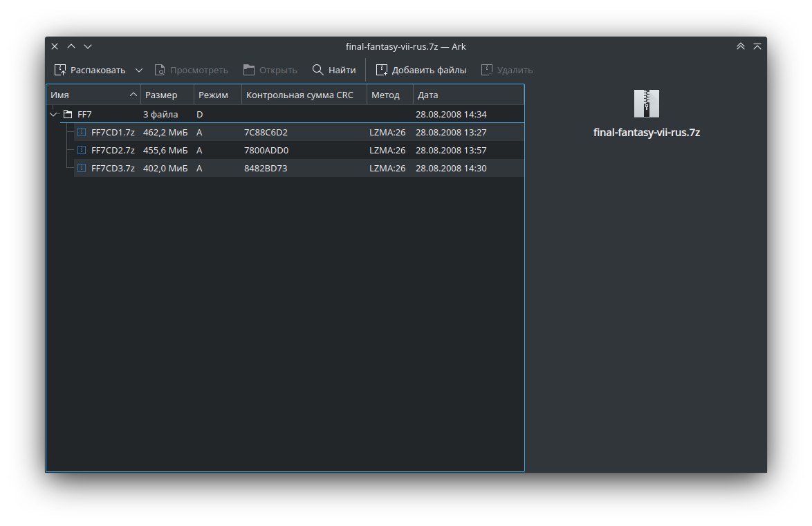
Task: Collapse the FF7 folder tree node
Action: point(53,115)
